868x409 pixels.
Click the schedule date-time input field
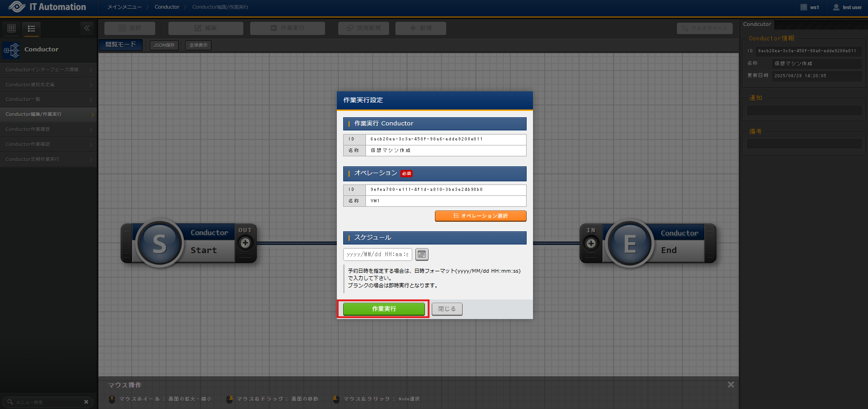pos(377,254)
